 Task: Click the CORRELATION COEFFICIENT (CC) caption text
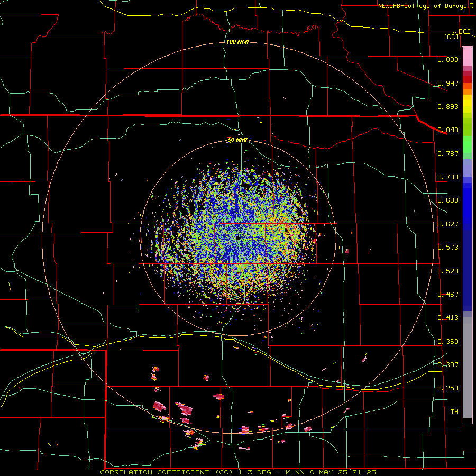[x=167, y=472]
